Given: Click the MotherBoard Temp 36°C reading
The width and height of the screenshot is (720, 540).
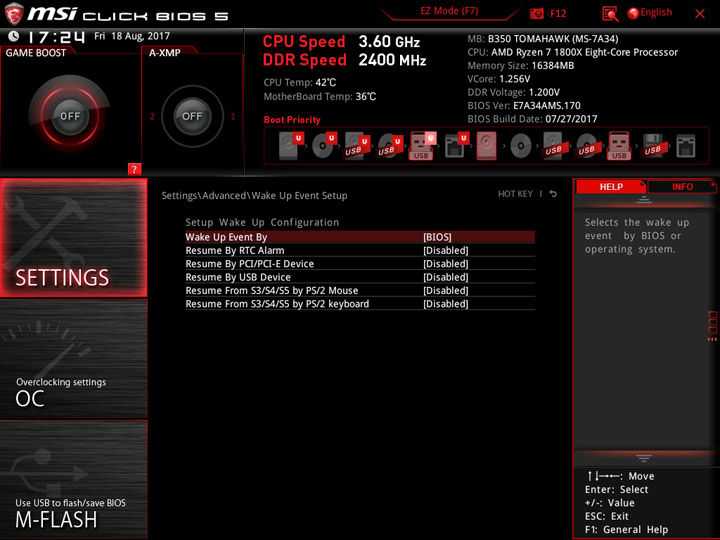Looking at the screenshot, I should (x=320, y=96).
